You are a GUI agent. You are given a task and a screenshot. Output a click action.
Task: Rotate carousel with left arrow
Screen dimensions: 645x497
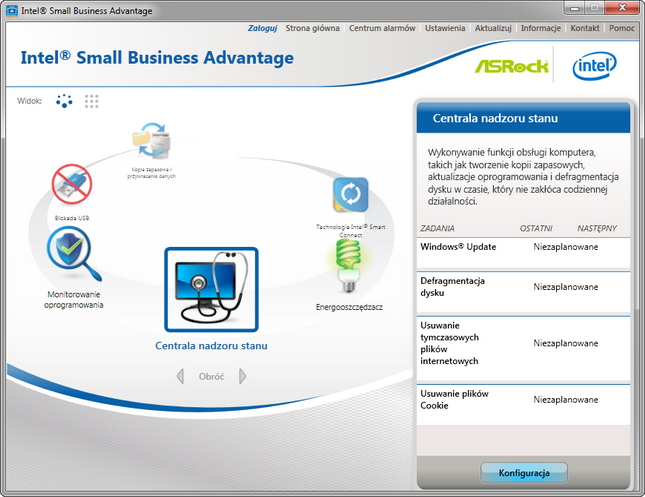coord(180,376)
